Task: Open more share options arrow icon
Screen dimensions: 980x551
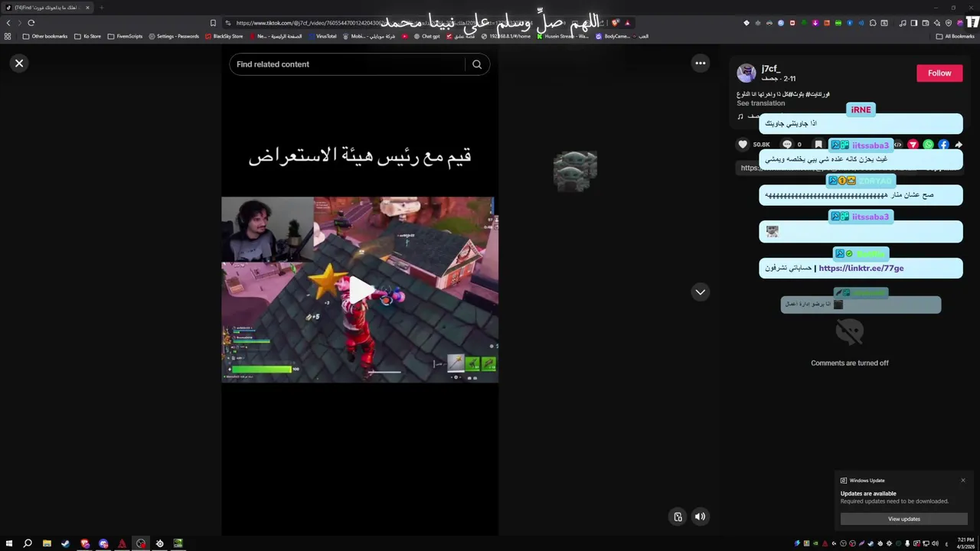Action: click(x=959, y=145)
